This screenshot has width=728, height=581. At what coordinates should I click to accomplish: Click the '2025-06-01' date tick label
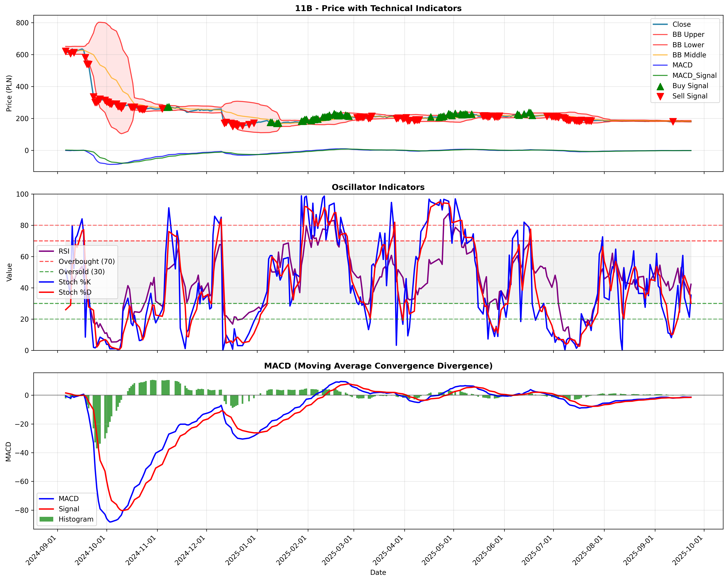tap(488, 550)
